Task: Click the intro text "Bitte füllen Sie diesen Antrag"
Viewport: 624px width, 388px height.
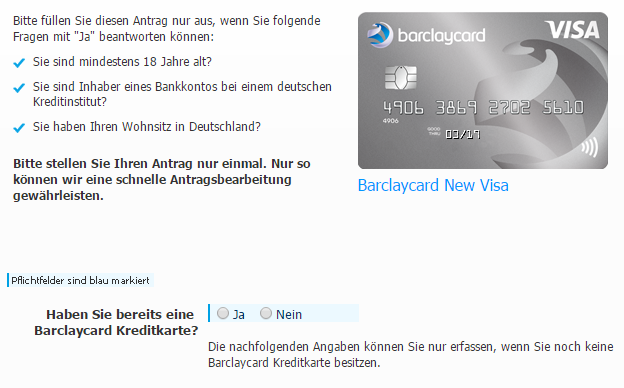Action: 167,29
